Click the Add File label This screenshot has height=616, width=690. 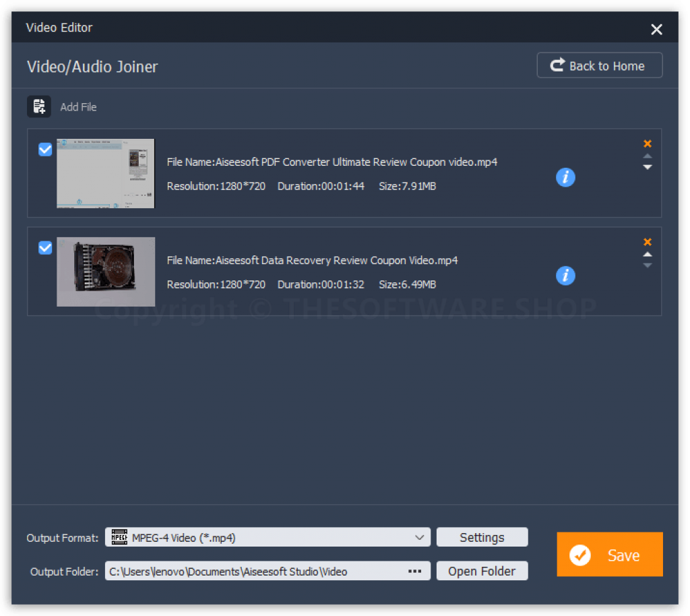pyautogui.click(x=78, y=107)
